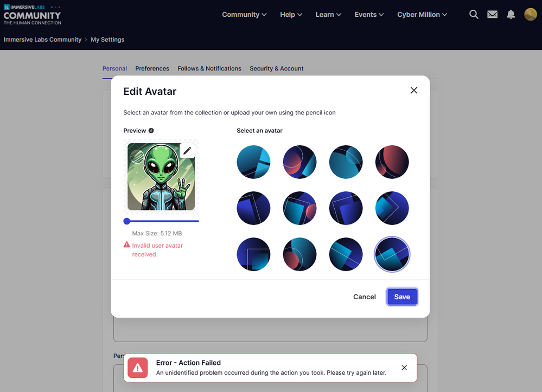Viewport: 542px width, 392px height.
Task: Click the Save button
Action: click(x=402, y=297)
